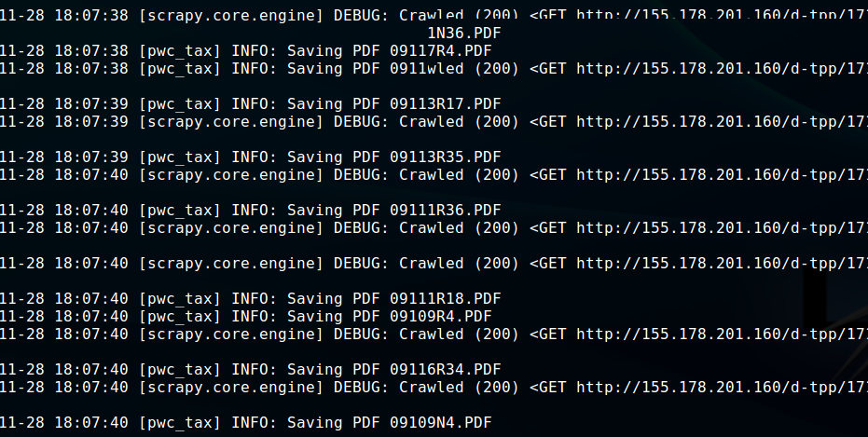Select the 09109R4.PDF filename
This screenshot has height=437, width=868.
click(441, 317)
